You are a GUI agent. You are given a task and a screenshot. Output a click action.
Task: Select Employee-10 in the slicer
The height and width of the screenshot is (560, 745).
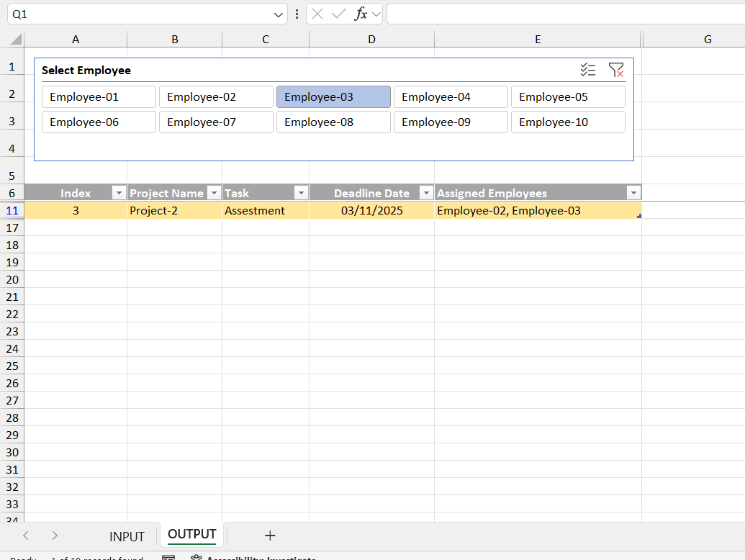coord(568,122)
